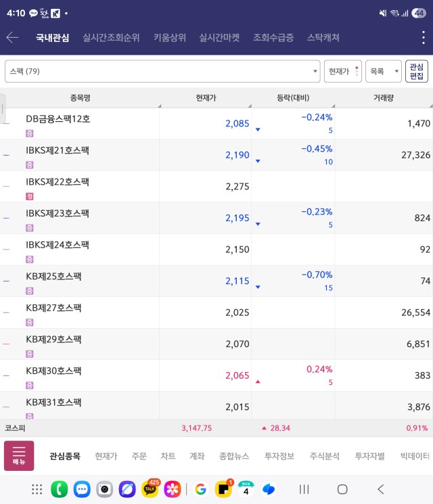The width and height of the screenshot is (433, 504).
Task: Switch to 키움상위 tab
Action: click(x=169, y=38)
